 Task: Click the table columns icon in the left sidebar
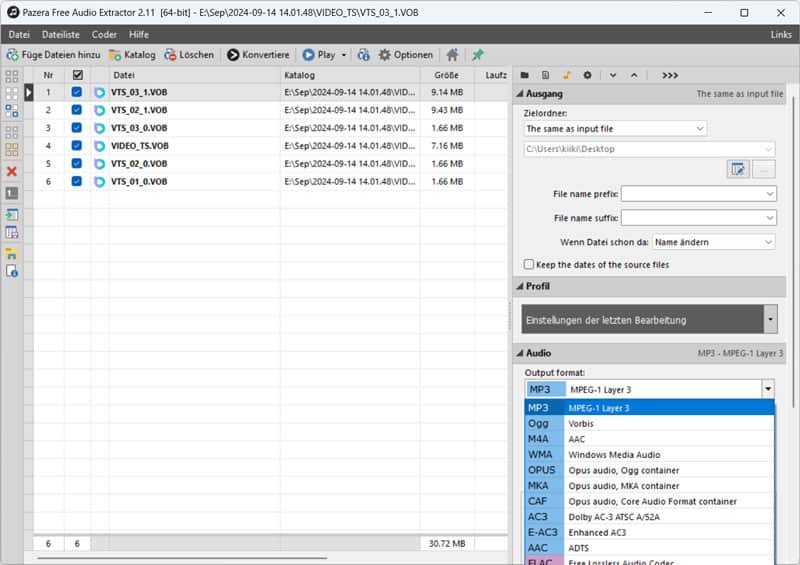[x=12, y=233]
